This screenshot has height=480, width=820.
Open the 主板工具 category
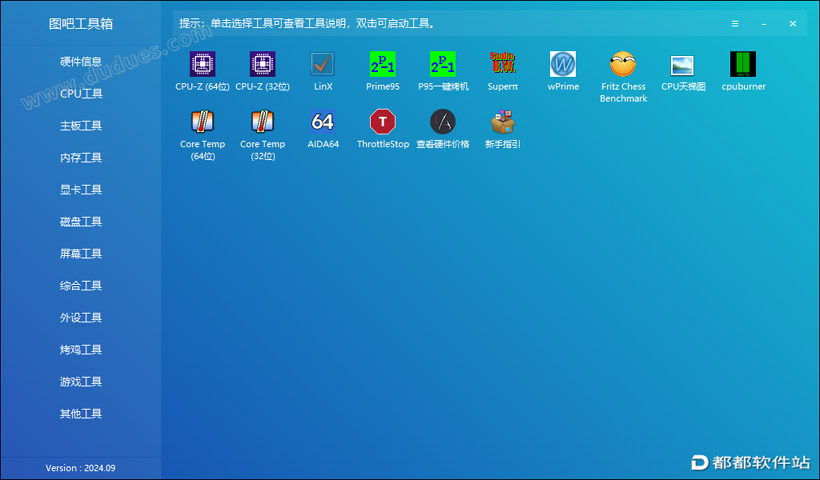81,125
